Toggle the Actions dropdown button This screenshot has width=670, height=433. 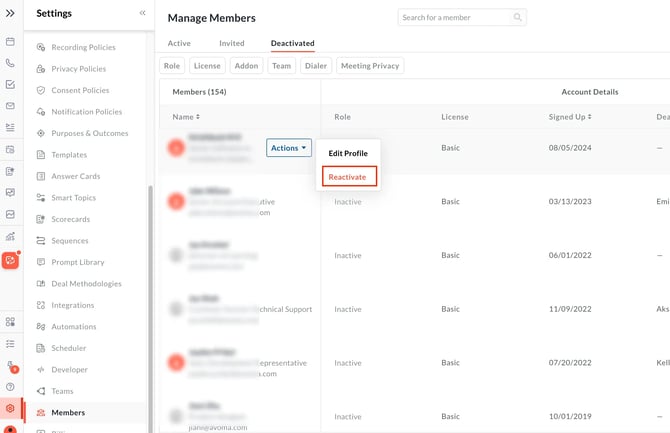pos(289,148)
